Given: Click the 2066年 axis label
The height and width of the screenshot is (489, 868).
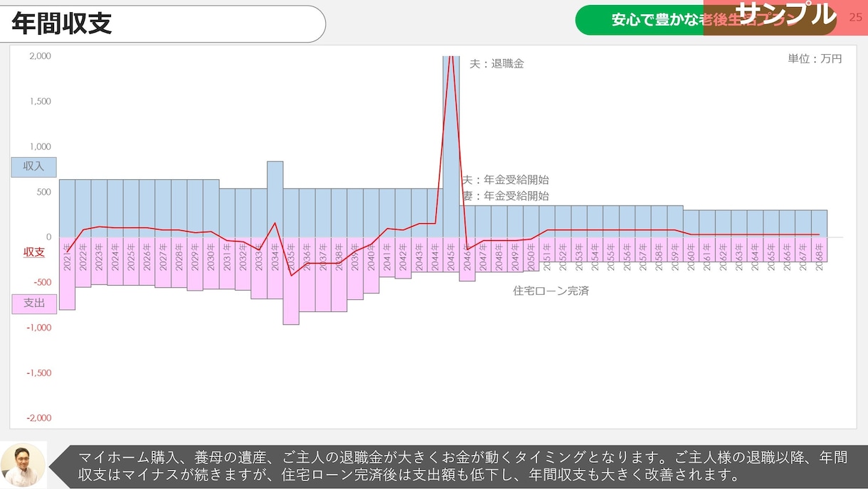Looking at the screenshot, I should coord(787,257).
